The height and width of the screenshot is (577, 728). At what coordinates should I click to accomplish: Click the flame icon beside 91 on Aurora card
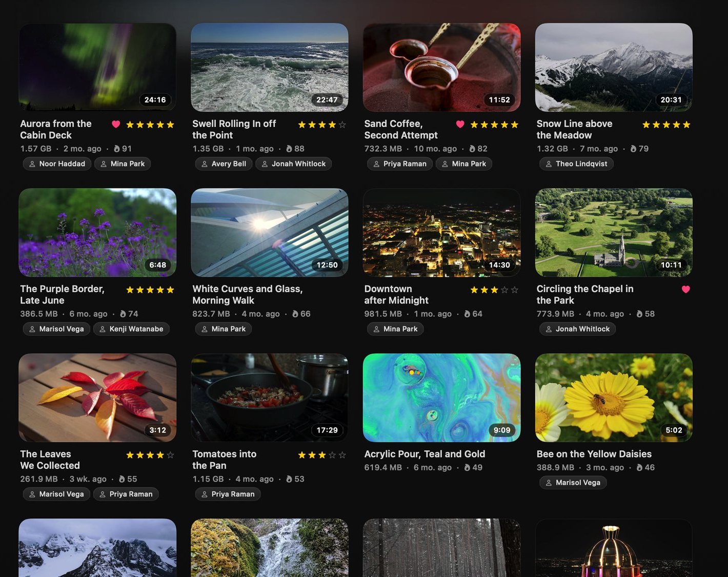coord(117,149)
